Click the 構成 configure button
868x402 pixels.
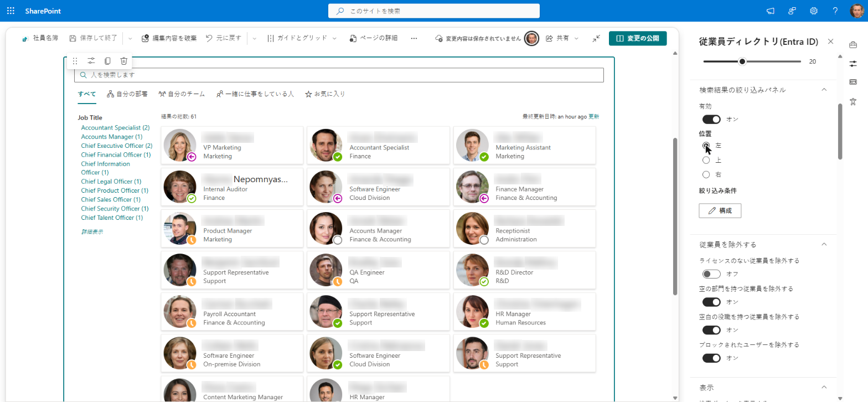(x=720, y=211)
